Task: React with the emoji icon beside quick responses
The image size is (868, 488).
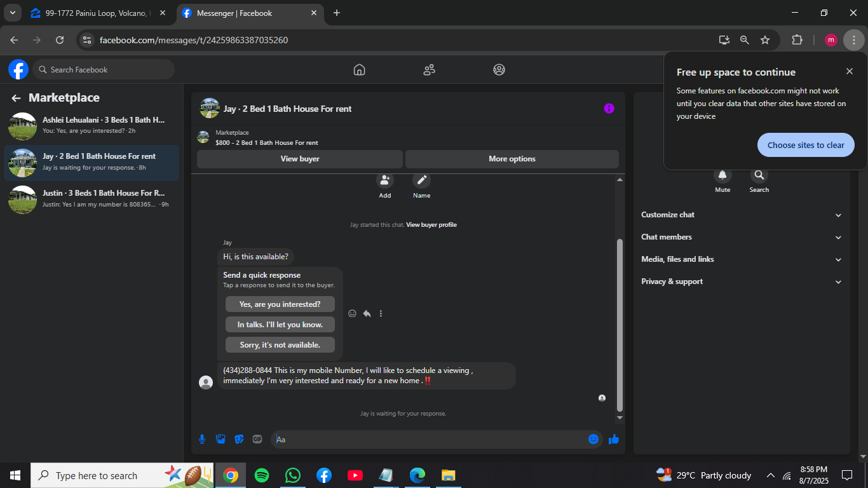Action: (353, 313)
